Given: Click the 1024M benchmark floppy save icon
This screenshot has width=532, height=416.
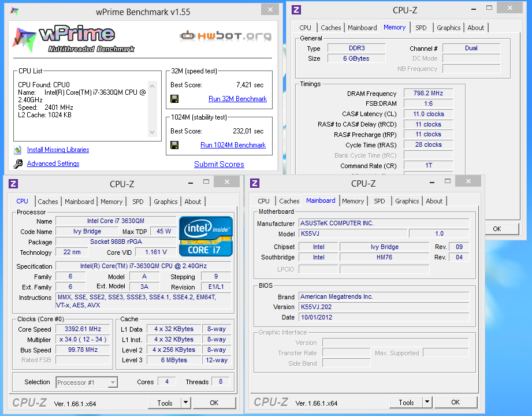Looking at the screenshot, I should coord(174,145).
